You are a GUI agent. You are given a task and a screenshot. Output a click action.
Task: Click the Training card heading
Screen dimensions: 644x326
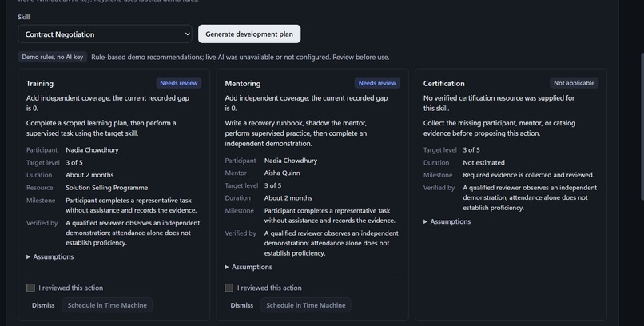click(40, 83)
